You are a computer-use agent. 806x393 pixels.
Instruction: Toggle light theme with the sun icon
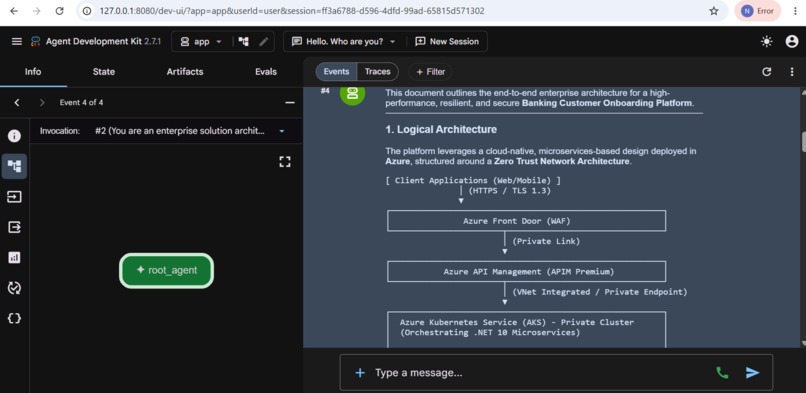point(766,42)
